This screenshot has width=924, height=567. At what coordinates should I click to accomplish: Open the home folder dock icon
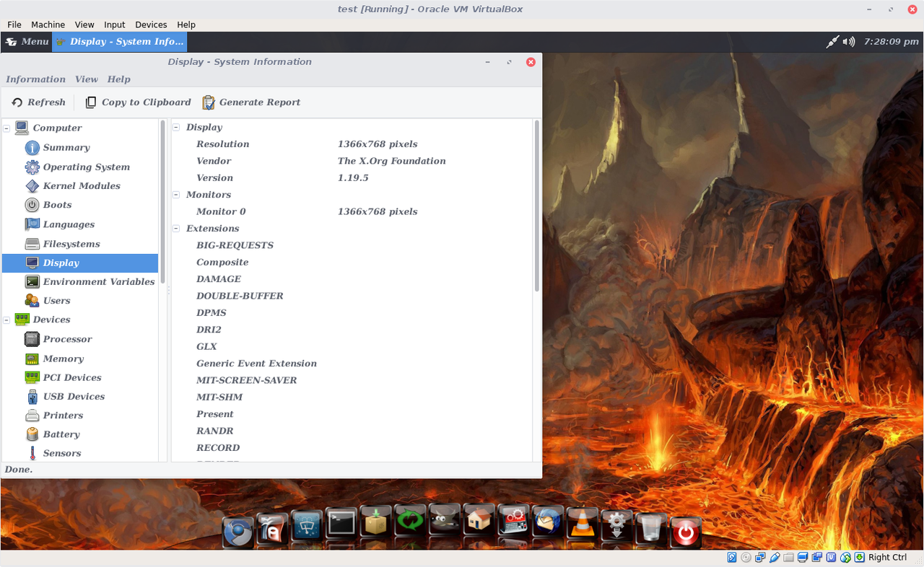479,520
